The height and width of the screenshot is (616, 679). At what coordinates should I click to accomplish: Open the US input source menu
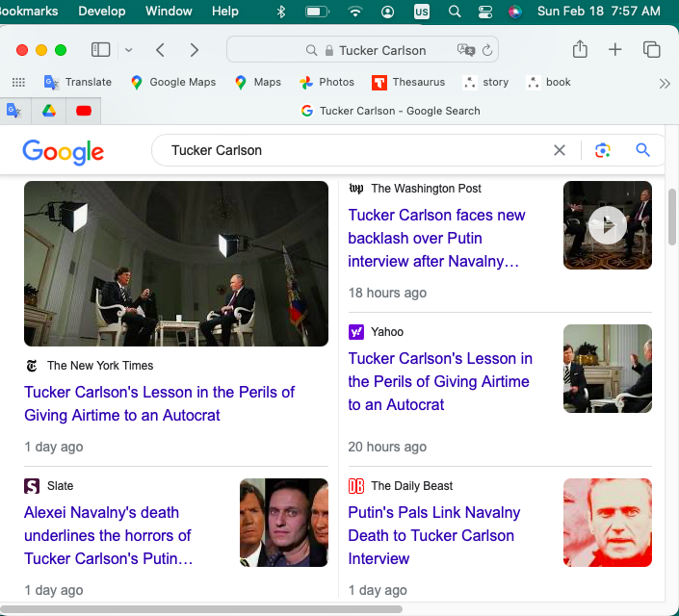tap(422, 12)
